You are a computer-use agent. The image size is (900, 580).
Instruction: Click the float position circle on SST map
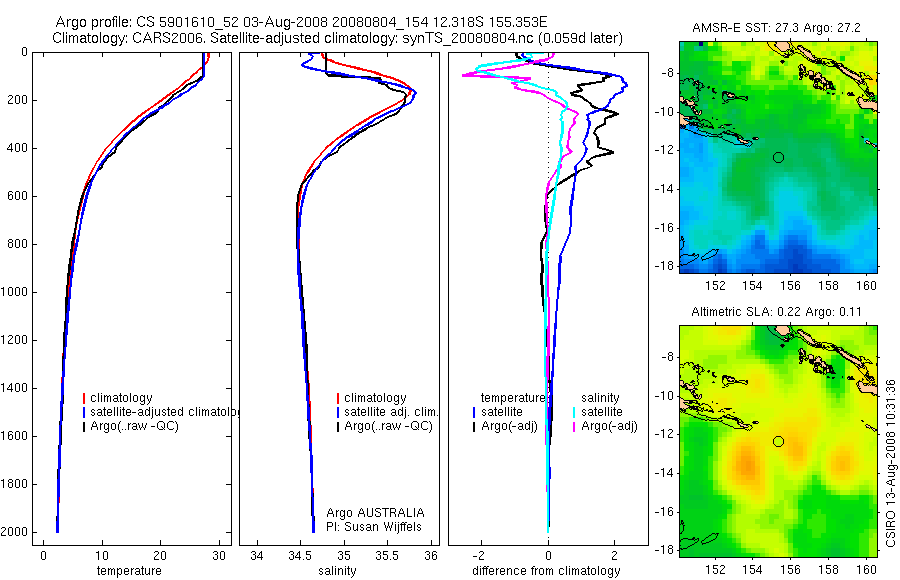(778, 157)
